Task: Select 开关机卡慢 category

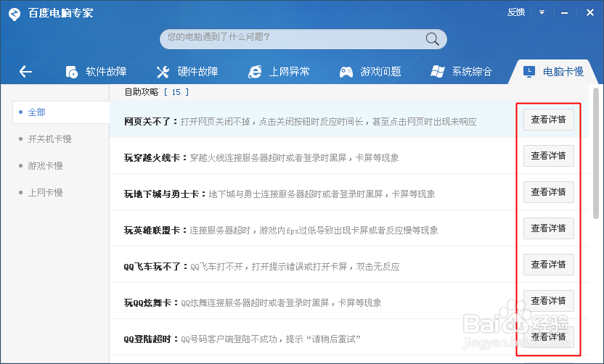Action: point(49,139)
